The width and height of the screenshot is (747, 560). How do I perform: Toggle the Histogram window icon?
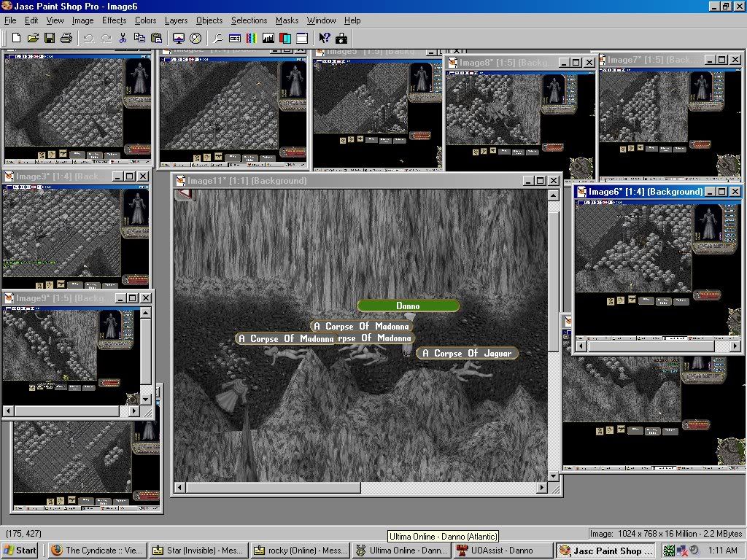click(268, 38)
